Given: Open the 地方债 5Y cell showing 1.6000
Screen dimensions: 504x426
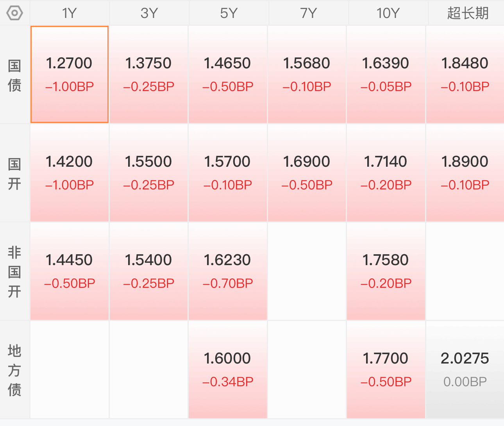Looking at the screenshot, I should [228, 370].
